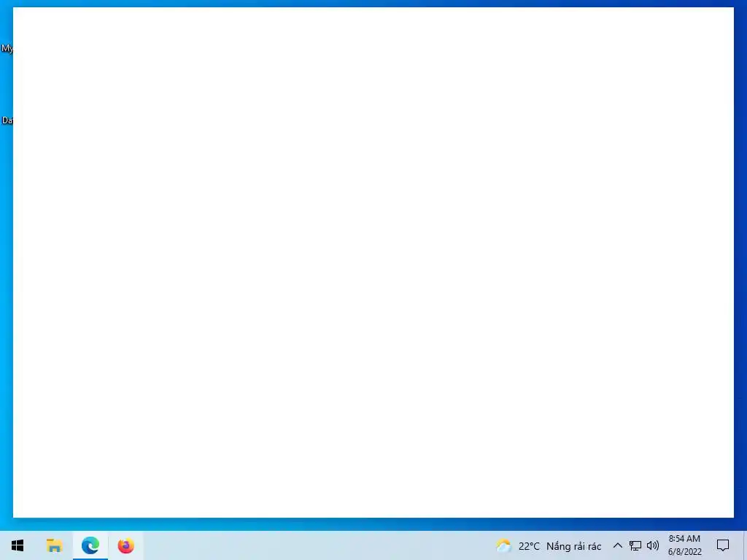Open the Windows Start menu
The image size is (747, 560).
(18, 545)
